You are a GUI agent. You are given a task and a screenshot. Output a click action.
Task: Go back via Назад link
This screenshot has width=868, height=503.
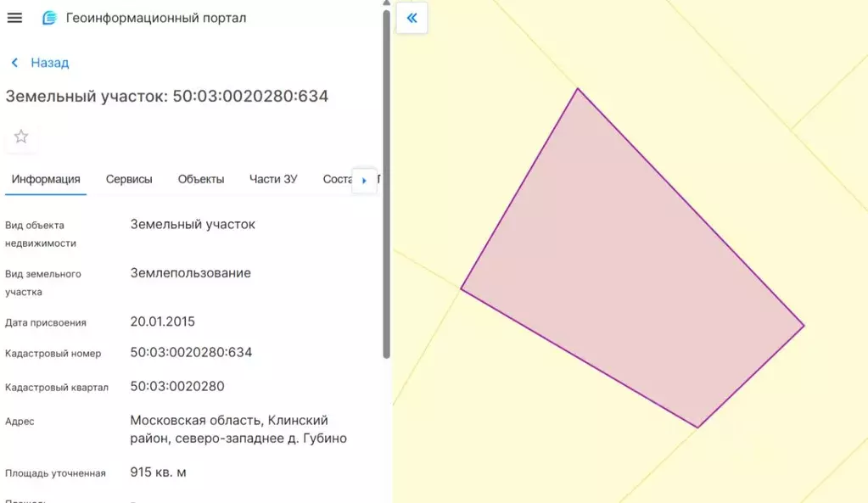coord(49,63)
